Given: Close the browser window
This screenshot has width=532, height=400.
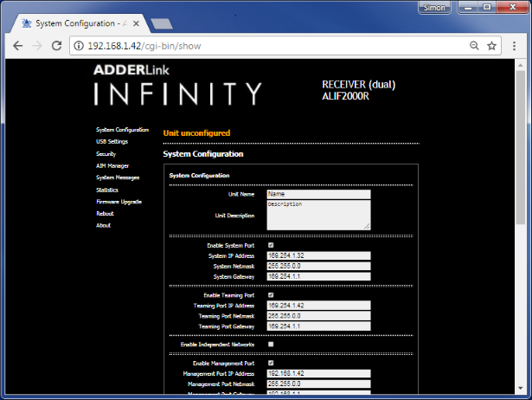Looking at the screenshot, I should (x=512, y=7).
